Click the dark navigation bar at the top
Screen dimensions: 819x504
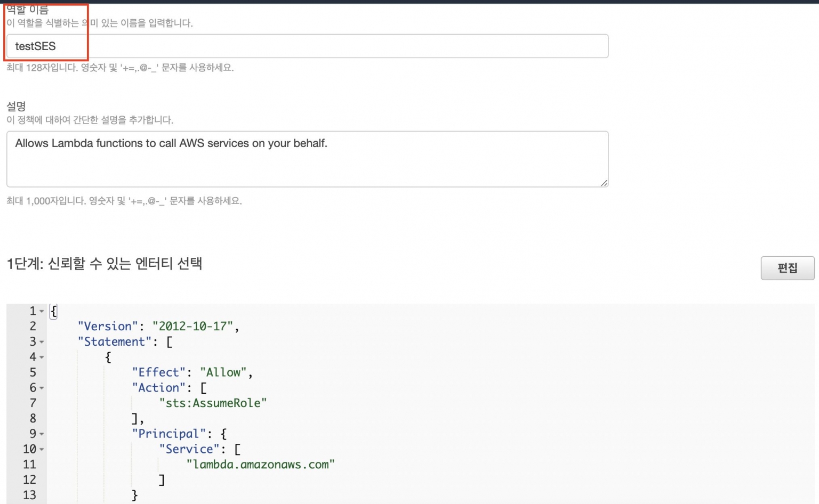[409, 2]
